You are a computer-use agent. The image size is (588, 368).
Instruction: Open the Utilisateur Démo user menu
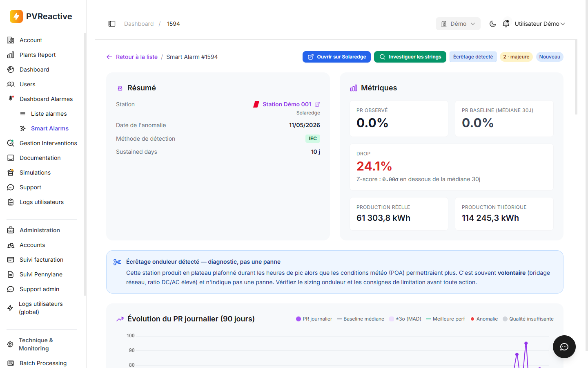coord(540,24)
